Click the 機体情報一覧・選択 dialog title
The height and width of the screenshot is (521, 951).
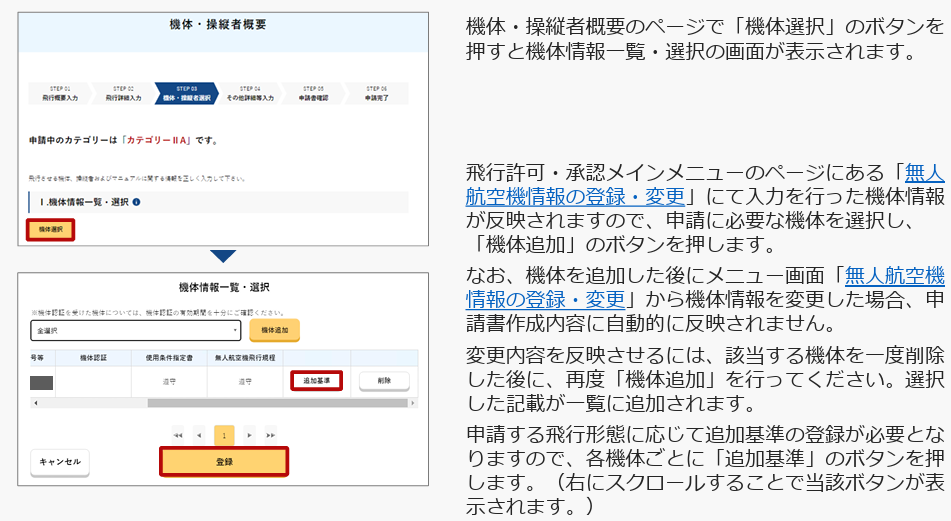(224, 287)
